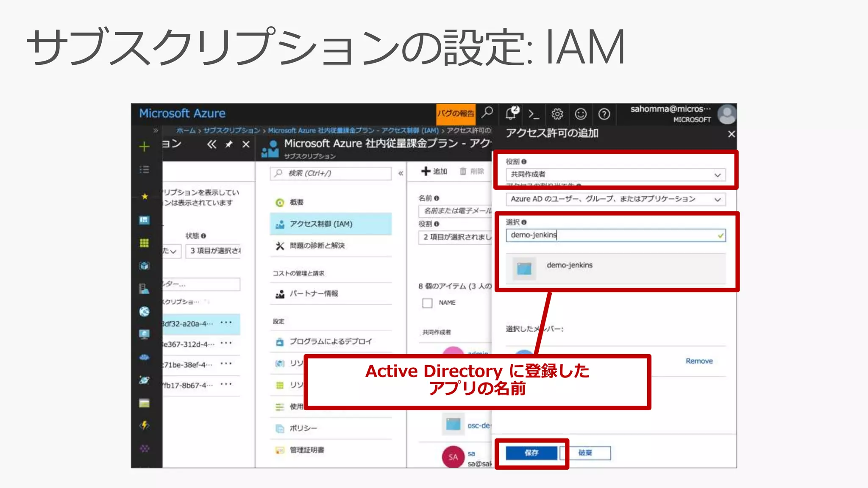
Task: Click the feedback smiley icon
Action: tap(581, 114)
